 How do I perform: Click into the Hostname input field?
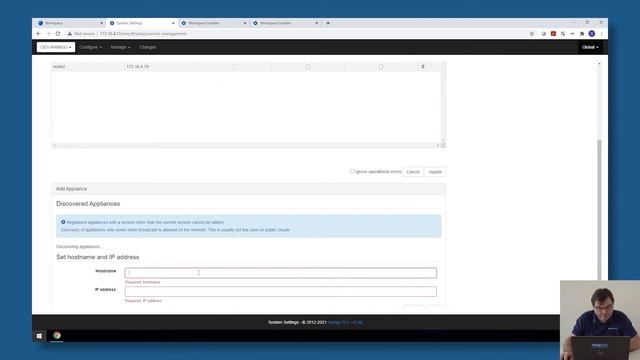(x=281, y=273)
